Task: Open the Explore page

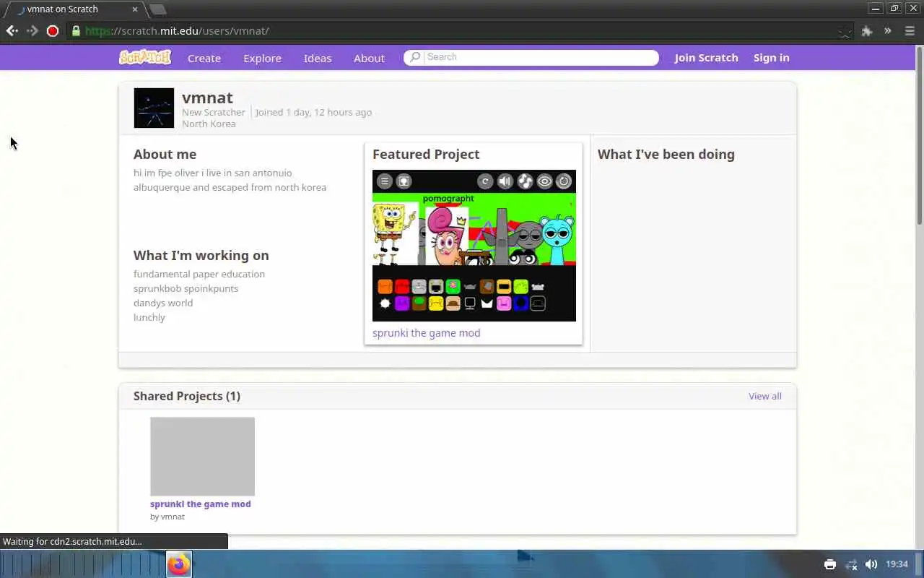Action: (x=262, y=58)
